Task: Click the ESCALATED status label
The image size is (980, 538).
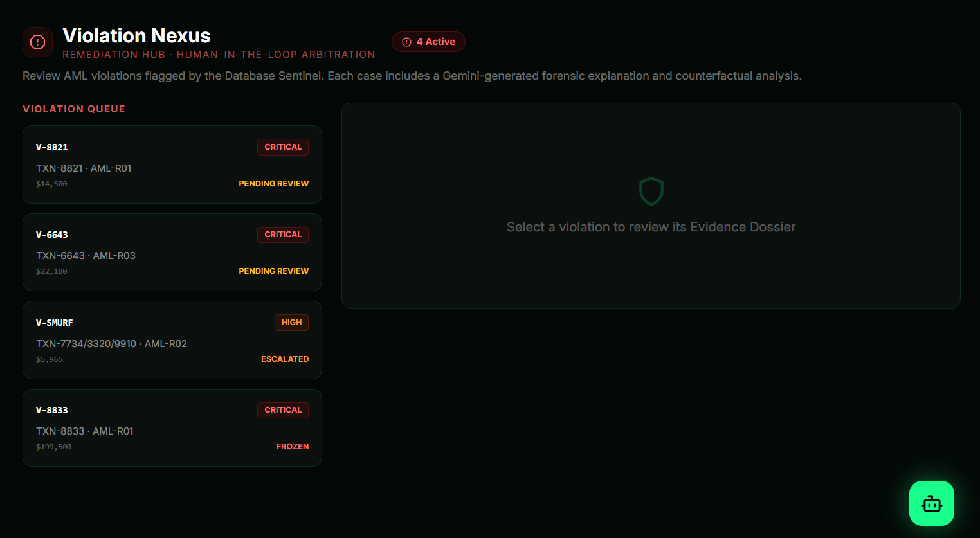Action: click(284, 359)
